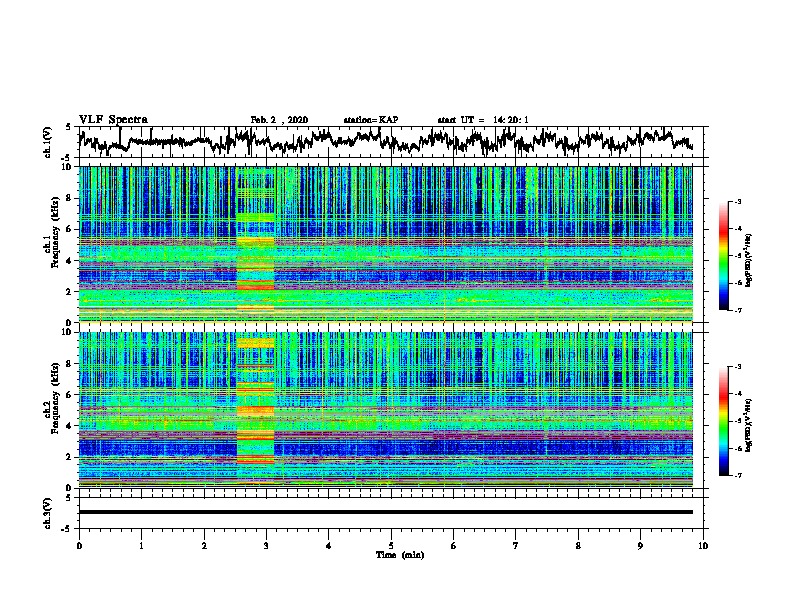792x612 pixels.
Task: Click the ch.1 colorbar log(PSD) label
Action: point(749,260)
